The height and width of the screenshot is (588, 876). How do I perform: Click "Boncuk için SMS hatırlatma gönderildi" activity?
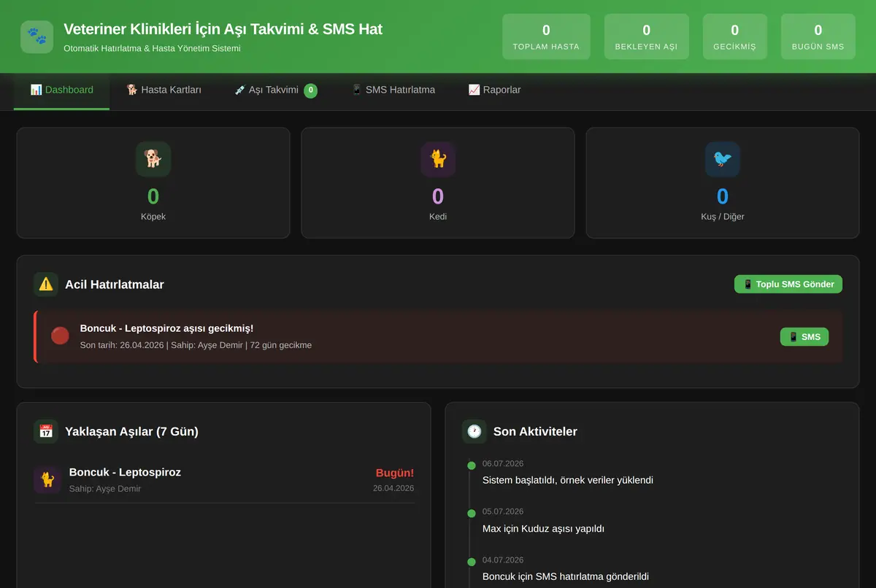(566, 576)
